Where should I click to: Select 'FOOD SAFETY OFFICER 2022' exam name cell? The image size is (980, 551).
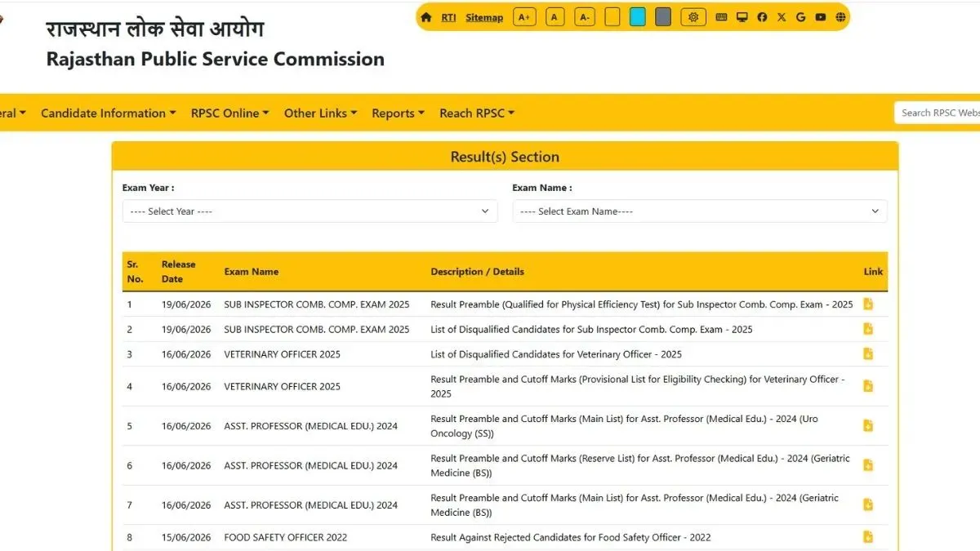[286, 537]
